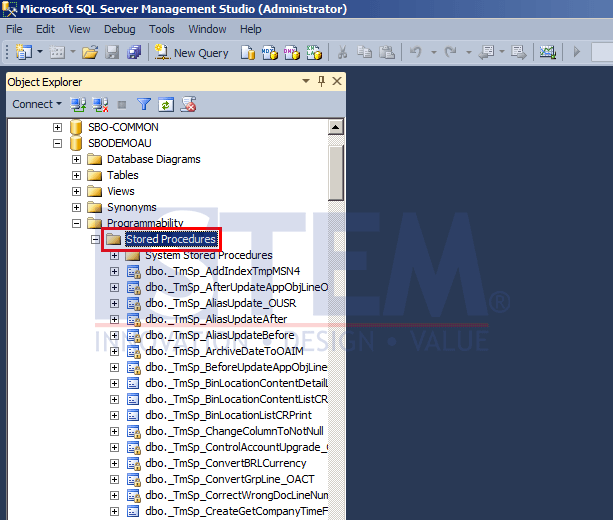Click the Paste clipboard icon

387,52
